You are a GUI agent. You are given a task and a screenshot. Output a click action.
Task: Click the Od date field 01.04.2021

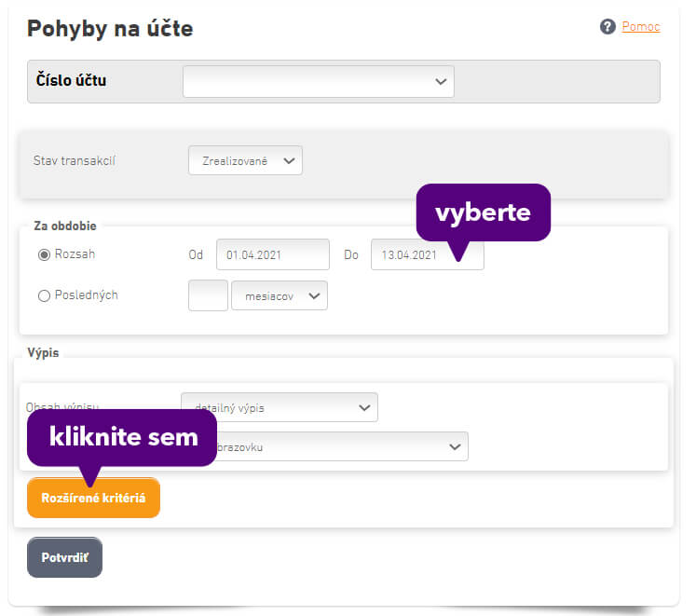pyautogui.click(x=273, y=254)
